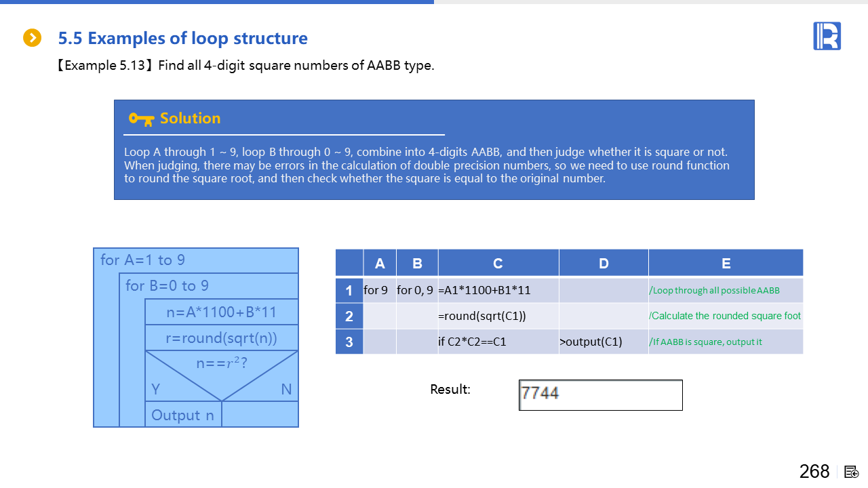Click the N branch label in flowchart
Image resolution: width=868 pixels, height=488 pixels.
(286, 389)
